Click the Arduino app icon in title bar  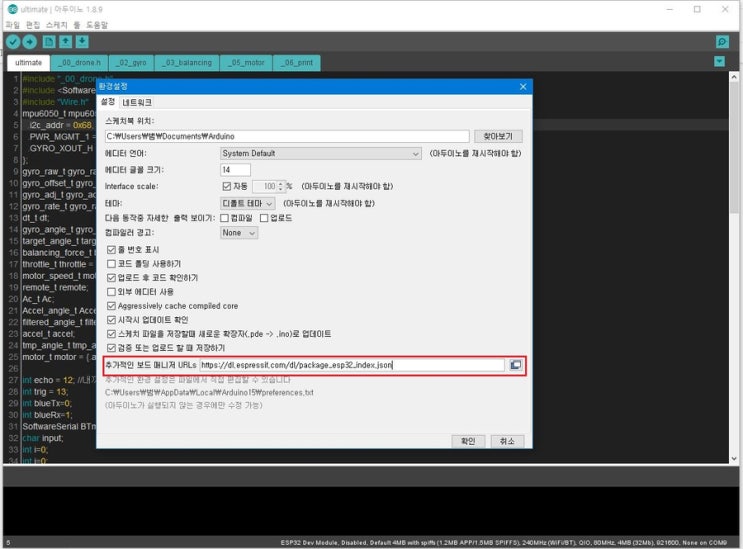tap(12, 9)
